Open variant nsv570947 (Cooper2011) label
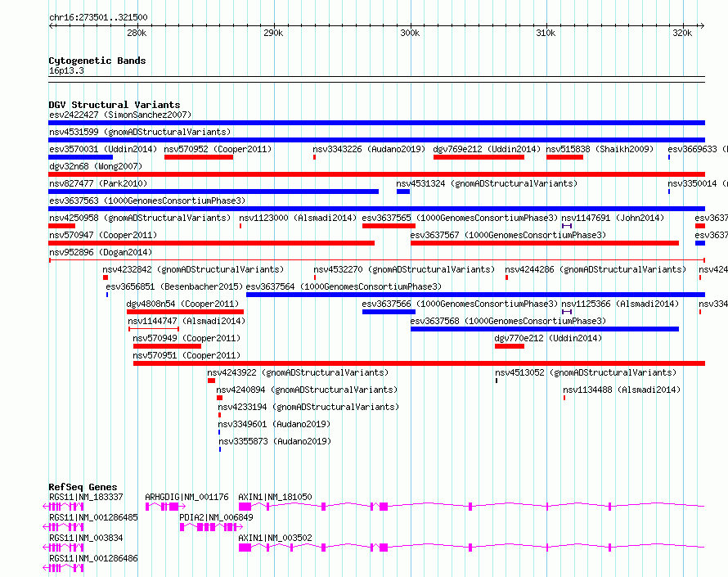The height and width of the screenshot is (577, 728). (103, 235)
